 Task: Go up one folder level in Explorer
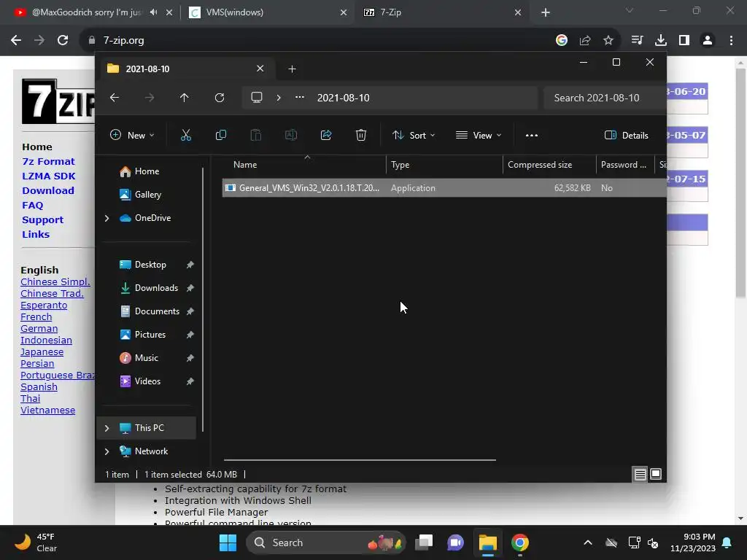[x=185, y=98]
